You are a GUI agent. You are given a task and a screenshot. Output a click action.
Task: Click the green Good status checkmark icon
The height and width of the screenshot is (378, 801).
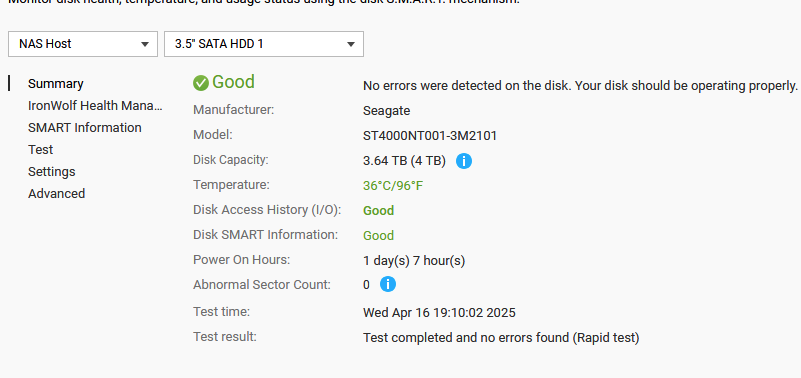point(201,83)
